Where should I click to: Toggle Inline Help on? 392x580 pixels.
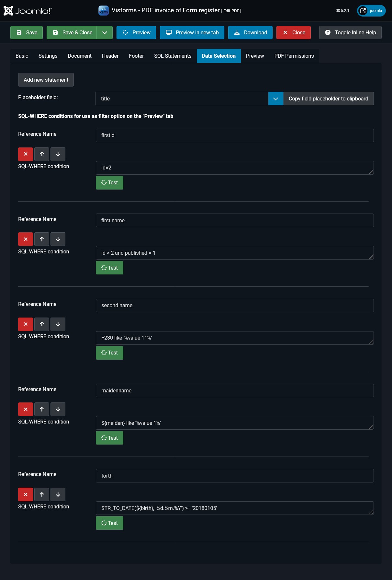point(350,33)
